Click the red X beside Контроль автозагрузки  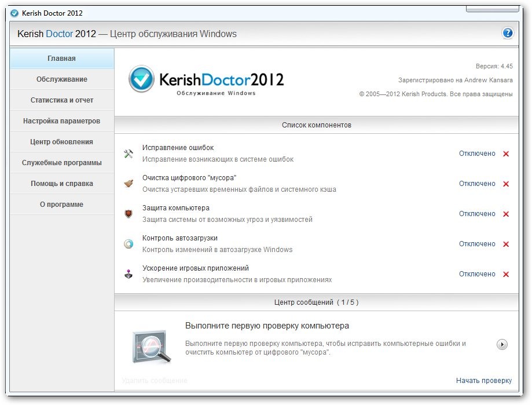(506, 244)
